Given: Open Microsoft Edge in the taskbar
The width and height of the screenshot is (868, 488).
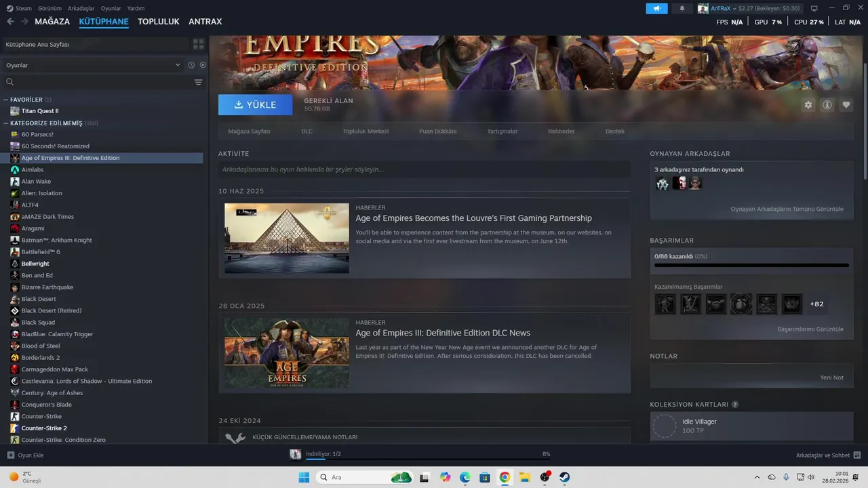Looking at the screenshot, I should pos(465,477).
